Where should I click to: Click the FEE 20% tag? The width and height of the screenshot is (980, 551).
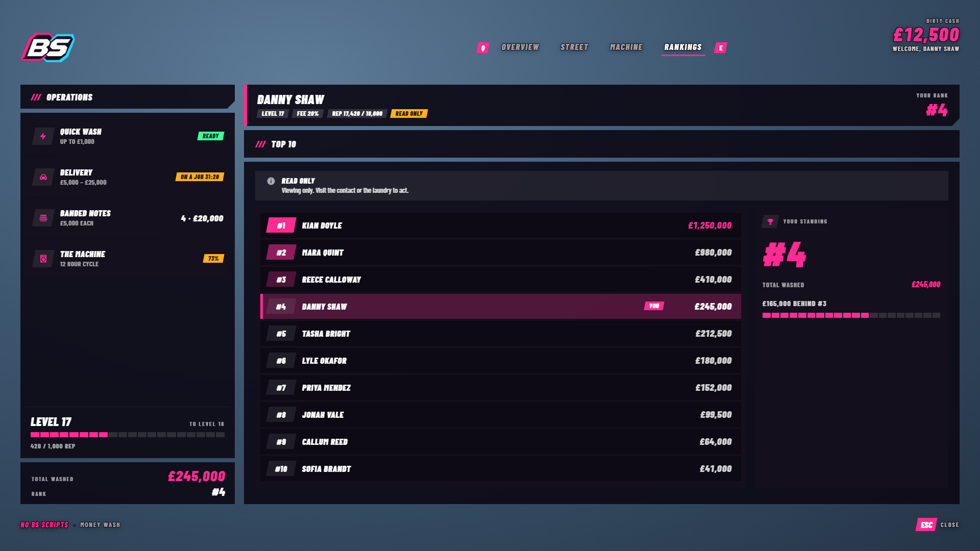point(308,114)
